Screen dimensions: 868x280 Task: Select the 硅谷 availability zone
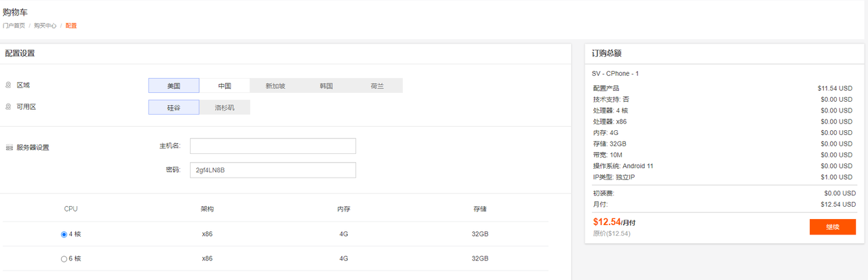pos(174,107)
